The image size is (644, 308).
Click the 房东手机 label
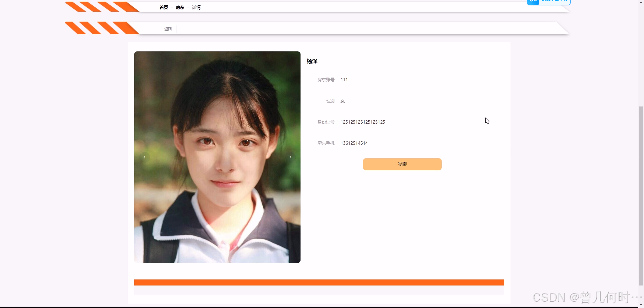tap(326, 143)
